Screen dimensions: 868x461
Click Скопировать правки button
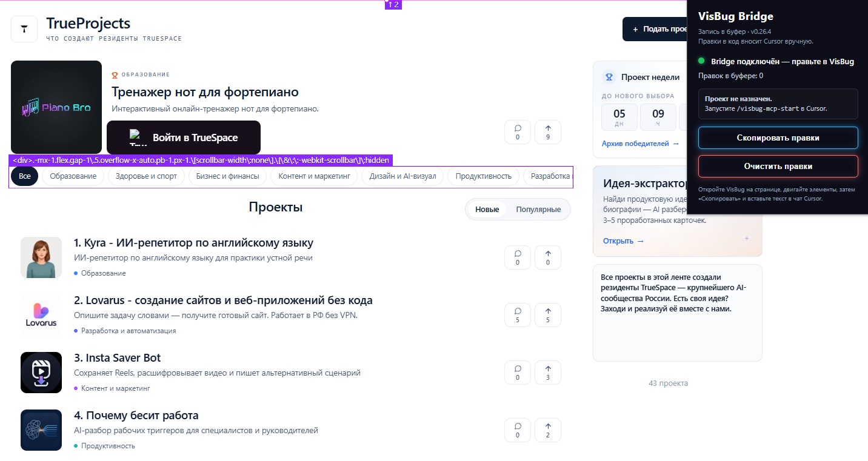click(778, 138)
